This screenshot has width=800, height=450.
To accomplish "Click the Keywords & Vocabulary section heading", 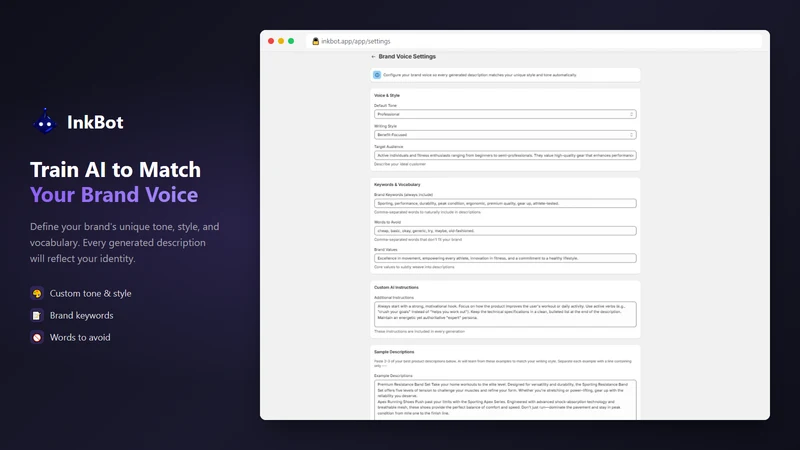I will pos(397,185).
